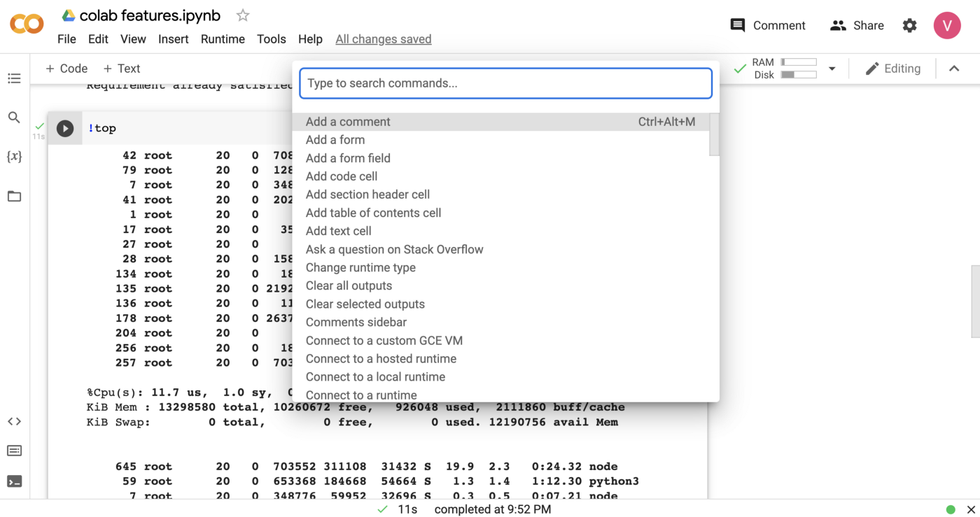Open the V account avatar
The width and height of the screenshot is (980, 517).
(947, 25)
